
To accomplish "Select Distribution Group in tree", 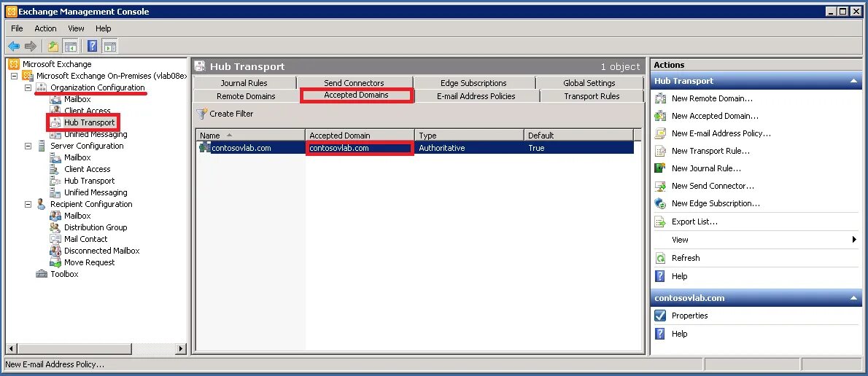I will click(96, 227).
